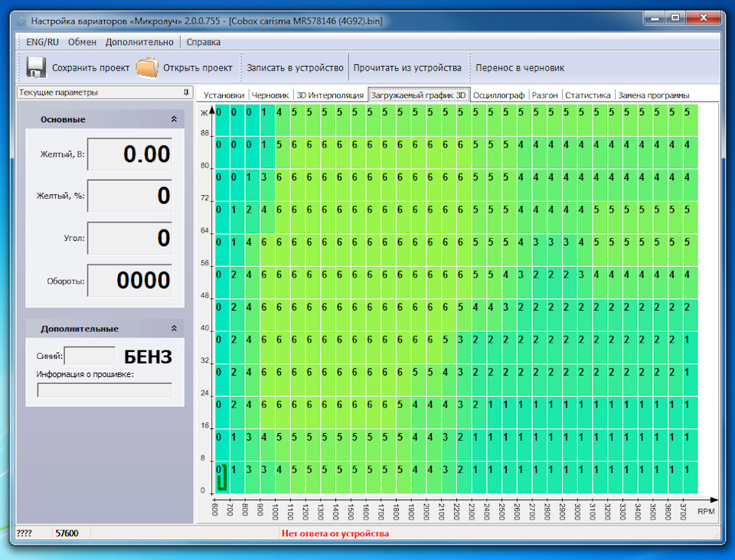Open the Дополнительно menu

tap(139, 42)
